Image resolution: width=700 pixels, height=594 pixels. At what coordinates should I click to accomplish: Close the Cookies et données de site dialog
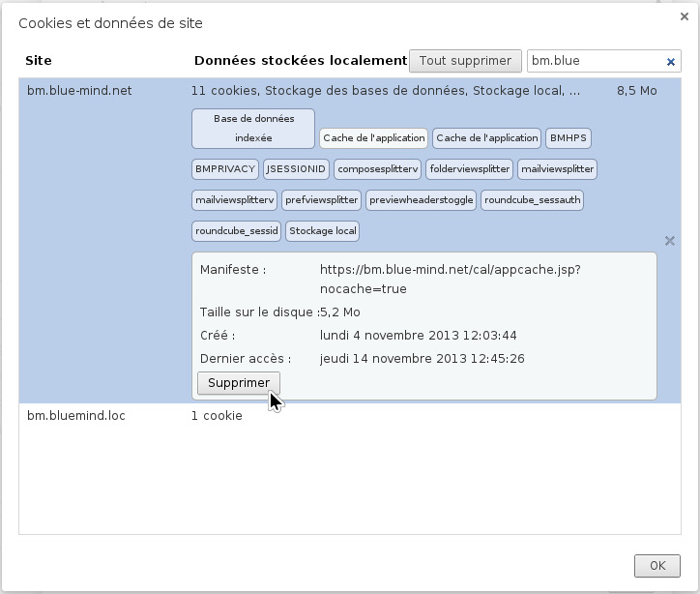pos(685,15)
